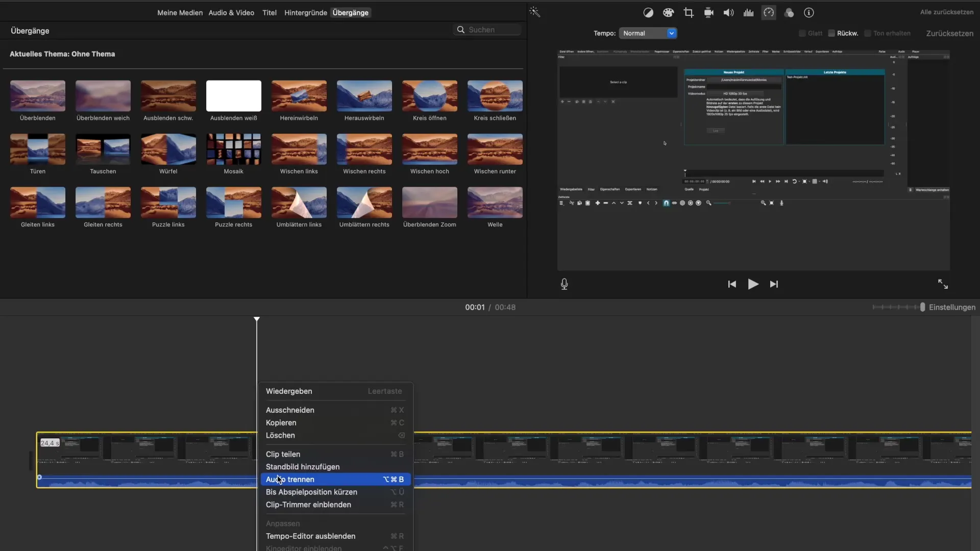Select the Wischen runter transition
The image size is (980, 551).
(x=495, y=149)
